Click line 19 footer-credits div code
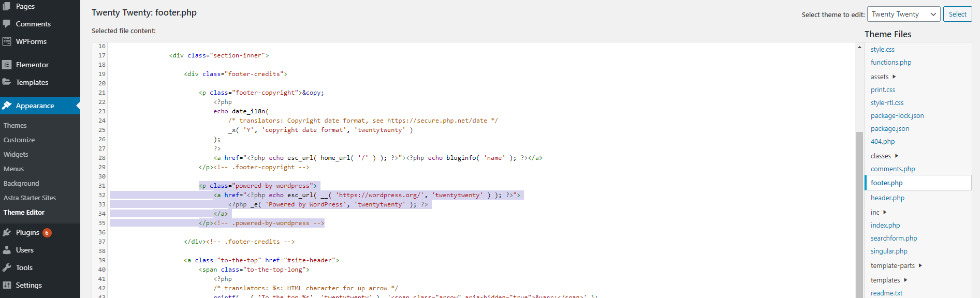 click(236, 74)
